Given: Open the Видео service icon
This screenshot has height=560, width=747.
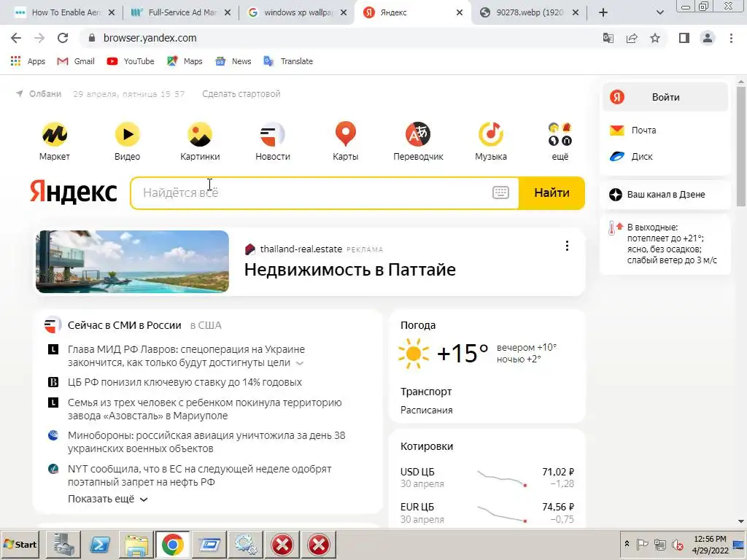Looking at the screenshot, I should (127, 141).
